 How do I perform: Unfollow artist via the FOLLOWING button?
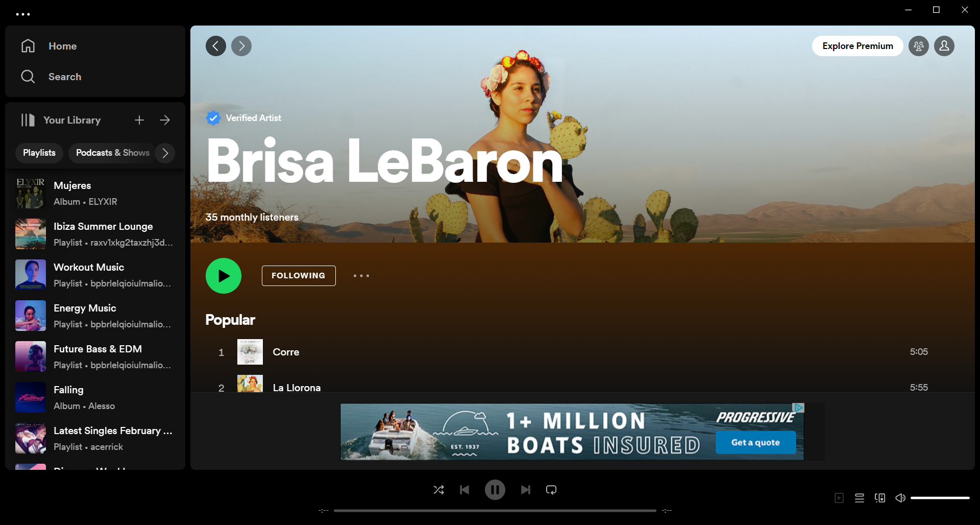coord(299,276)
